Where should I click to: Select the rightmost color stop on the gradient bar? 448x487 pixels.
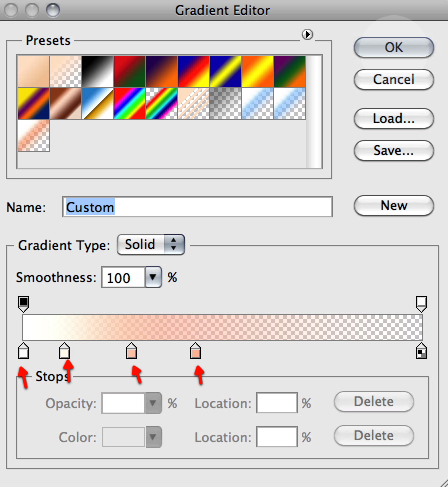click(421, 350)
